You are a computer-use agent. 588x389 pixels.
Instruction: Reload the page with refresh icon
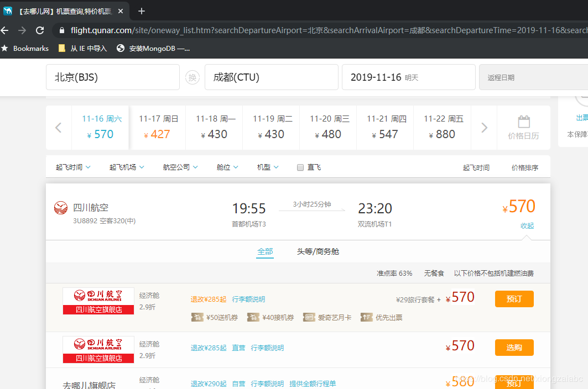tap(40, 30)
